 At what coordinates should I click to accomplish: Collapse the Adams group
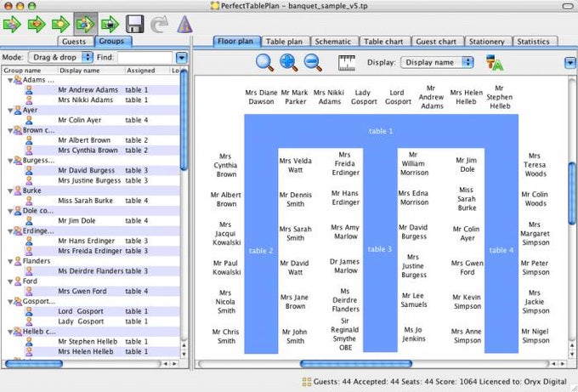coord(10,80)
